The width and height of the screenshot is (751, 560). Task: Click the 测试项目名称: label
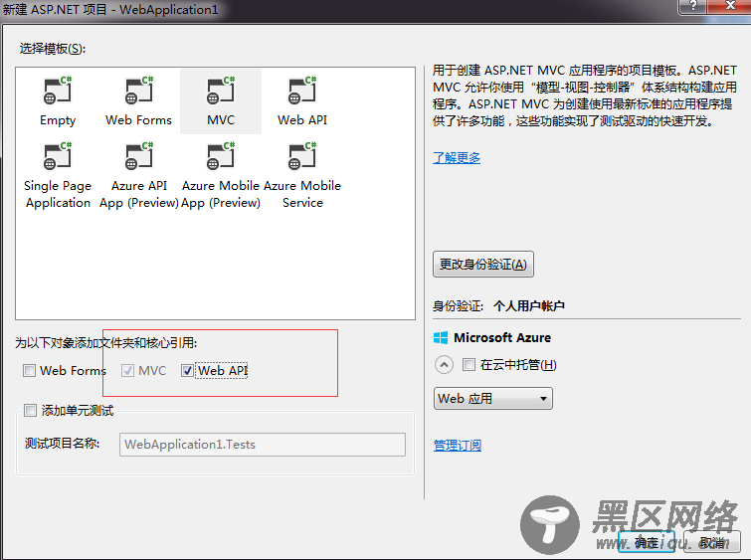[x=63, y=444]
